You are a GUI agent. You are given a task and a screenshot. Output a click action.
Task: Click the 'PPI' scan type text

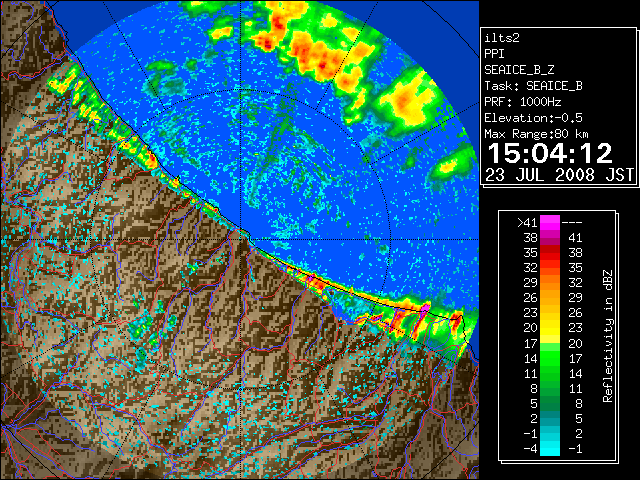[494, 54]
